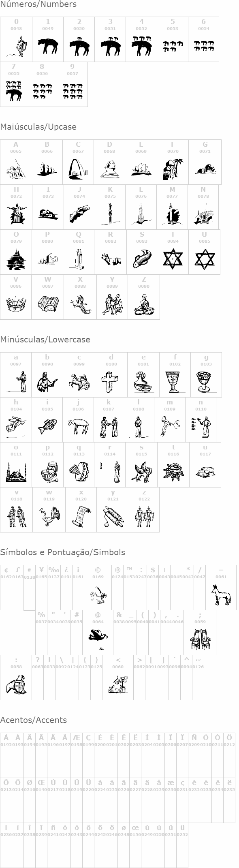The width and height of the screenshot is (239, 868).
Task: Click the chalice glyph under lowercase f
Action: [x=175, y=382]
